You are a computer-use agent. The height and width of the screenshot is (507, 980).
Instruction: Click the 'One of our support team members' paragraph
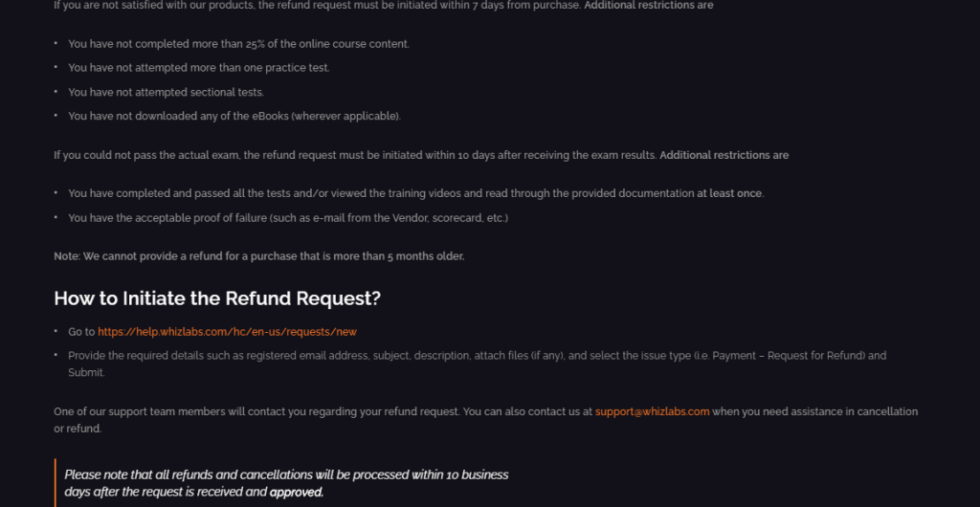coord(485,420)
